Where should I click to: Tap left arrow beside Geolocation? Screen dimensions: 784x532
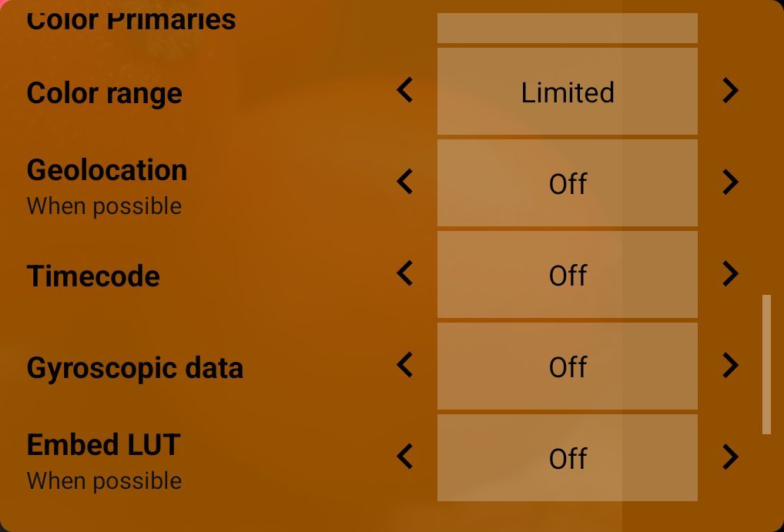405,182
